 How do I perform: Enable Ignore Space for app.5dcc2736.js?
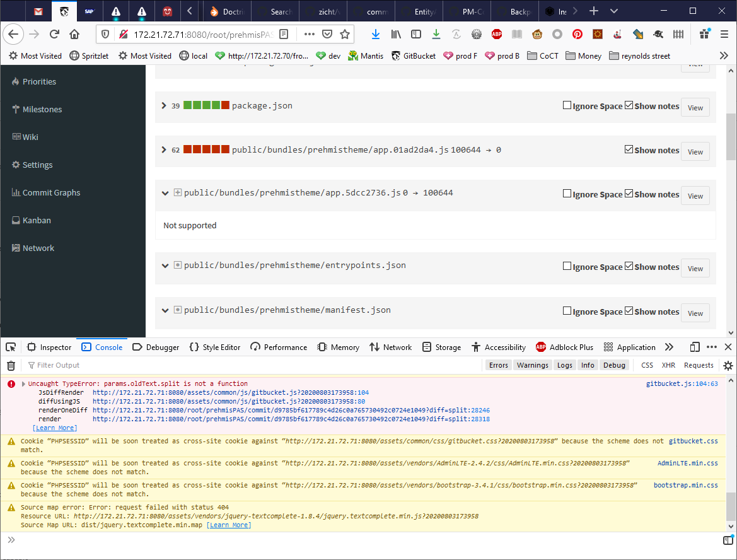[x=567, y=194]
